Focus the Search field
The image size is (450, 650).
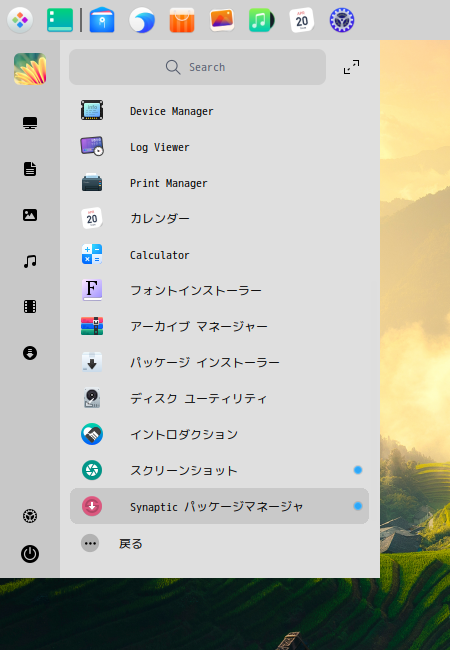[197, 67]
